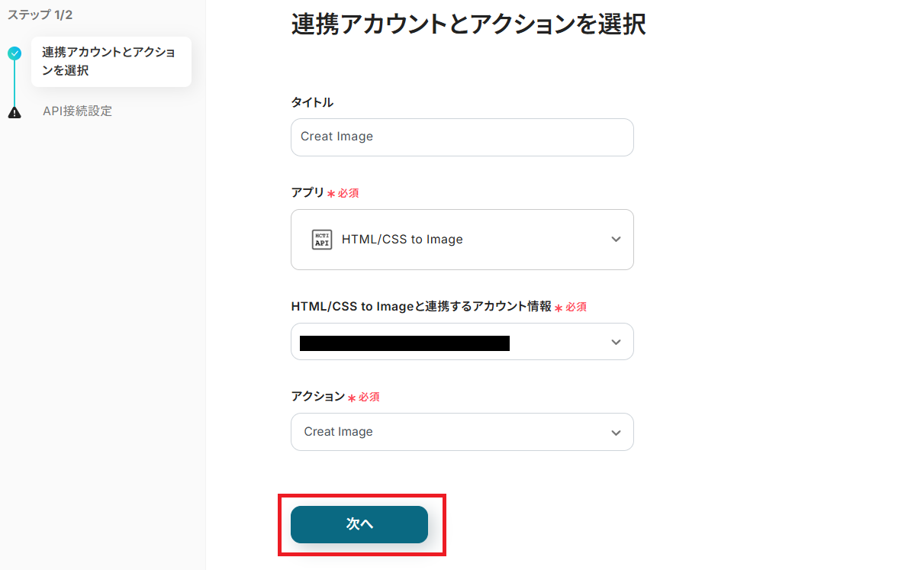
Task: Click the redacted account selection field
Action: [x=404, y=343]
